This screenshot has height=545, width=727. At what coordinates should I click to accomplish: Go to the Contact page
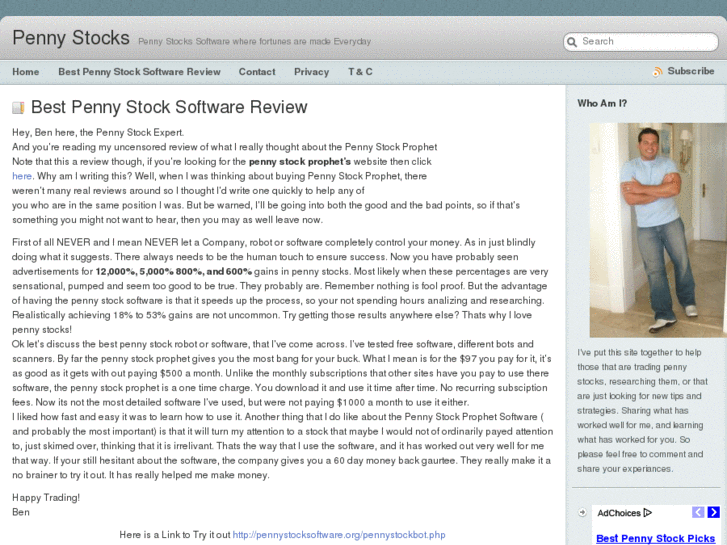[257, 72]
